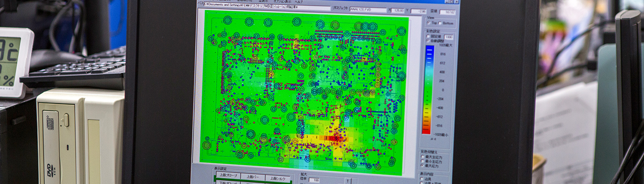Choose the 固定値 fixed value radio option

(428, 36)
